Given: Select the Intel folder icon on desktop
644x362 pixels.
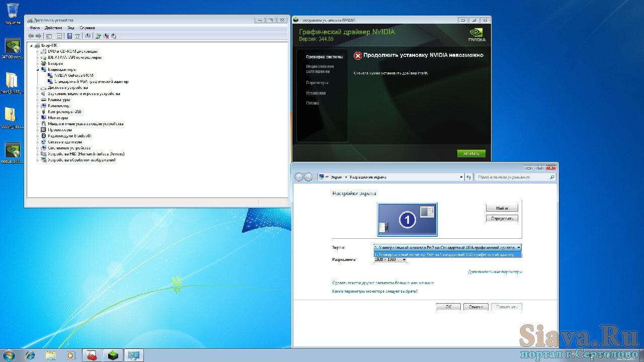Looking at the screenshot, I should 12,83.
